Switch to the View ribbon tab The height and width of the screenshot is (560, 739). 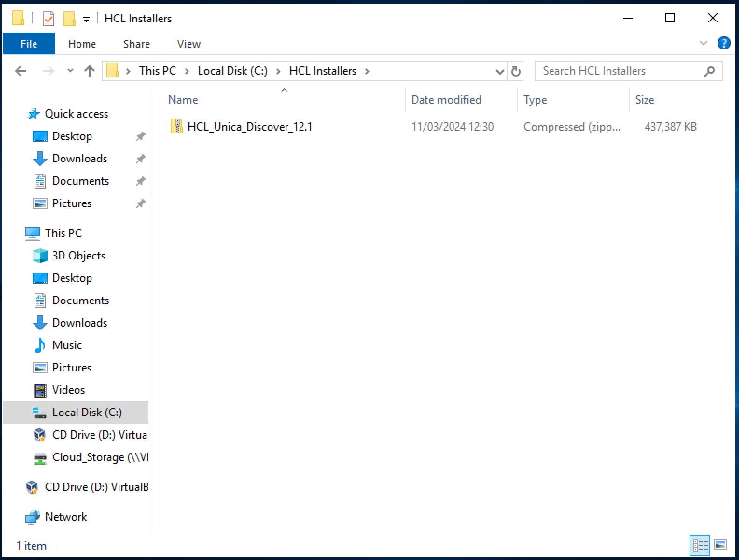click(189, 44)
